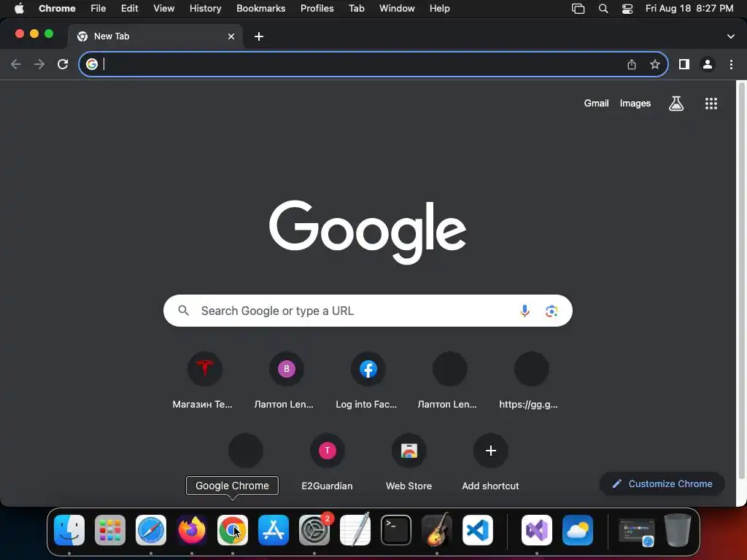Open the Chrome application menu
747x560 pixels.
coord(57,9)
